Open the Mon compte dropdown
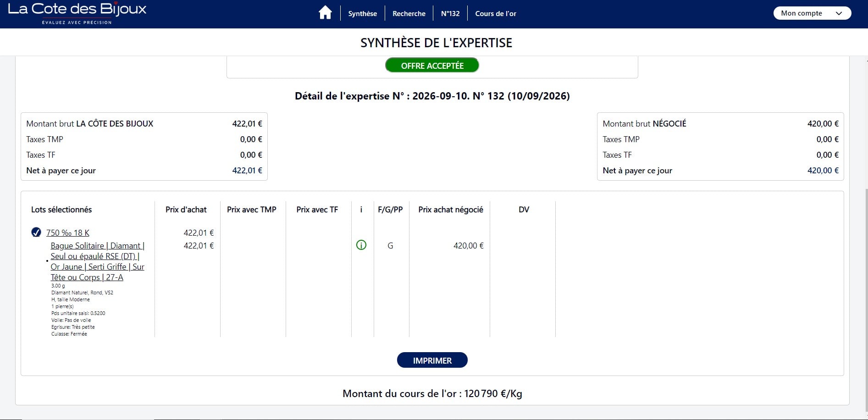This screenshot has width=868, height=420. tap(812, 13)
